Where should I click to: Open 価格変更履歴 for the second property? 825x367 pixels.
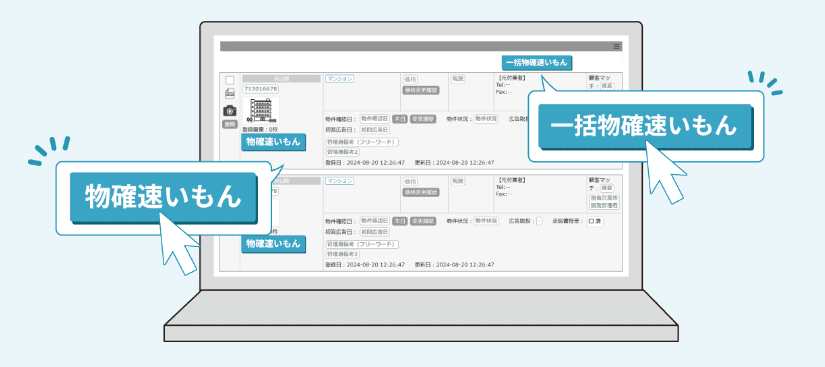[420, 192]
